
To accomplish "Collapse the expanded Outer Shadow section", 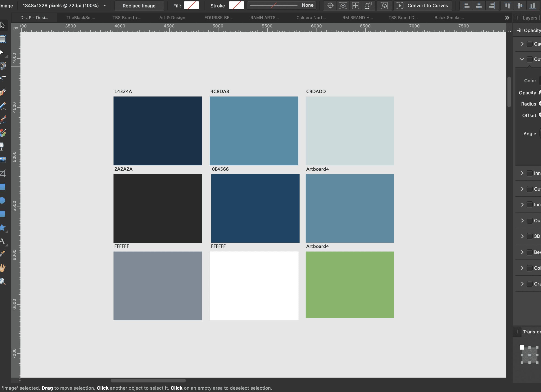I will click(522, 59).
